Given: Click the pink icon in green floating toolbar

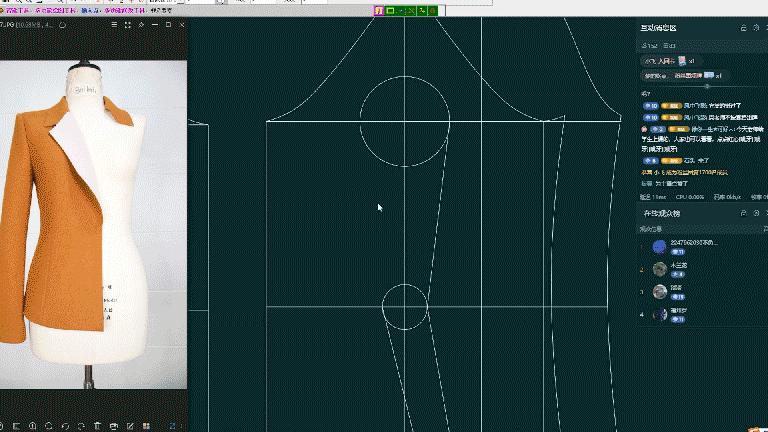Looking at the screenshot, I should tap(379, 11).
